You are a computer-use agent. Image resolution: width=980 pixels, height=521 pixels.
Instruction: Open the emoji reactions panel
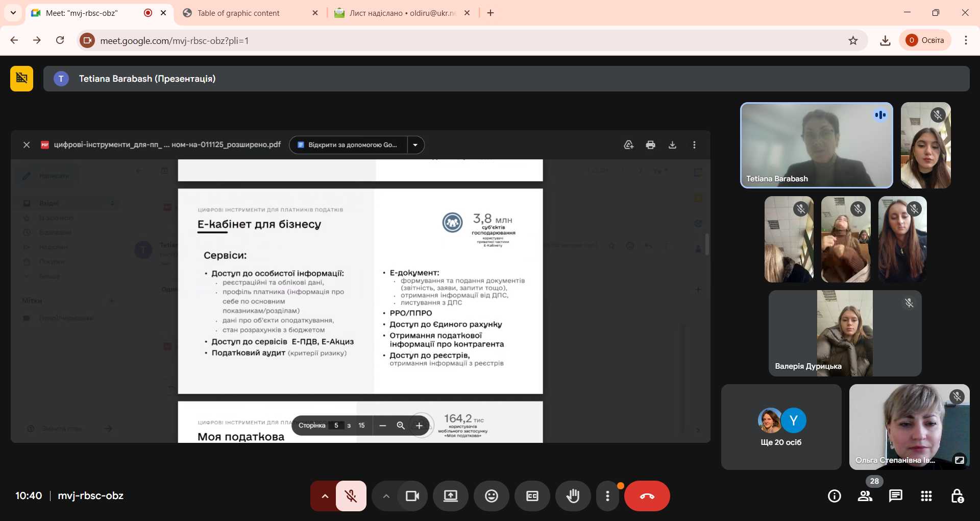click(x=491, y=496)
